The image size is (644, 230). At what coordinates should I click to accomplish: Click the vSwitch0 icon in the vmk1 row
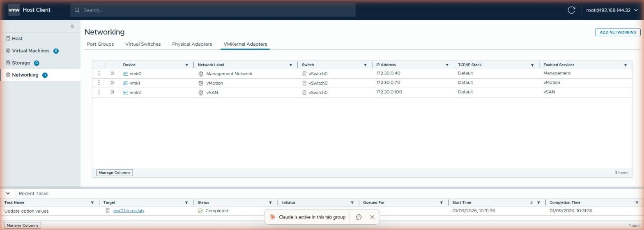click(x=304, y=83)
